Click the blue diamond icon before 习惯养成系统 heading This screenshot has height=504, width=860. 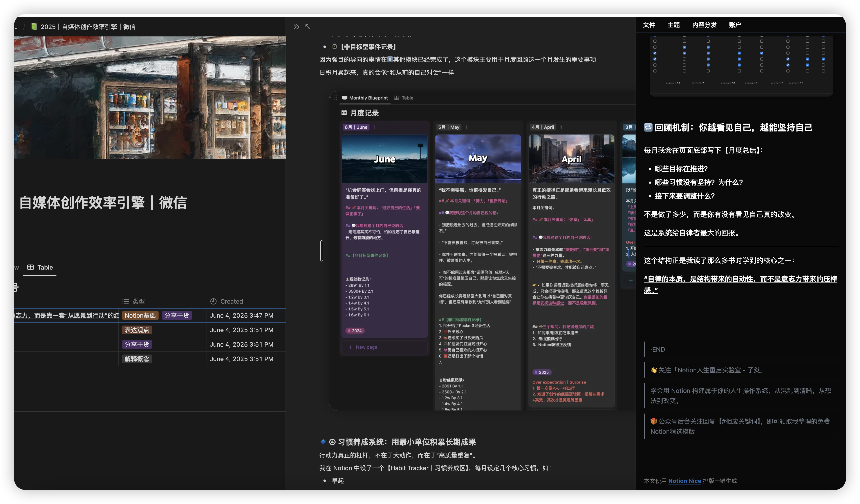pos(323,442)
